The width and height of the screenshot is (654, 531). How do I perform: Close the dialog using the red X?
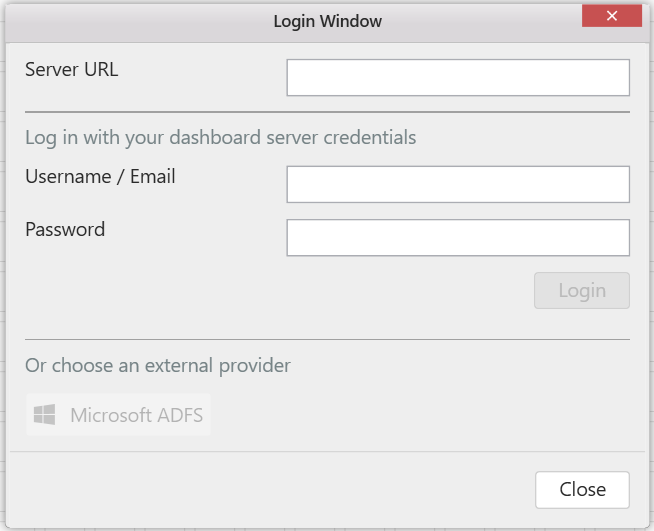(x=612, y=16)
